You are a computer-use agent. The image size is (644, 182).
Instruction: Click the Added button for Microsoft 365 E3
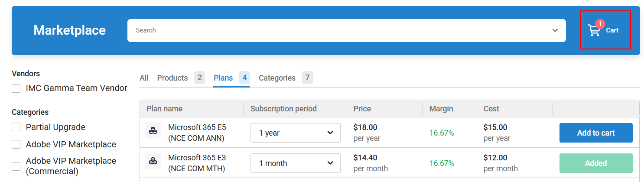coord(596,163)
